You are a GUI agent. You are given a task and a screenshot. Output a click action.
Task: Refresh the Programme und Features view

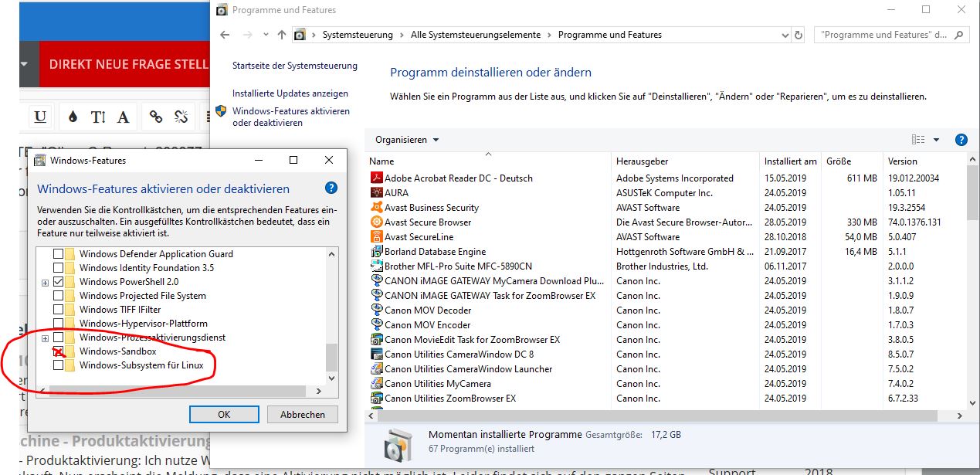click(798, 35)
